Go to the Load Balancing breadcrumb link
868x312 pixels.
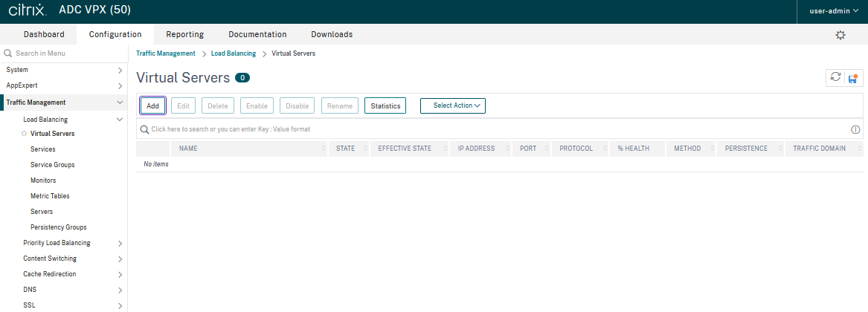pos(233,53)
